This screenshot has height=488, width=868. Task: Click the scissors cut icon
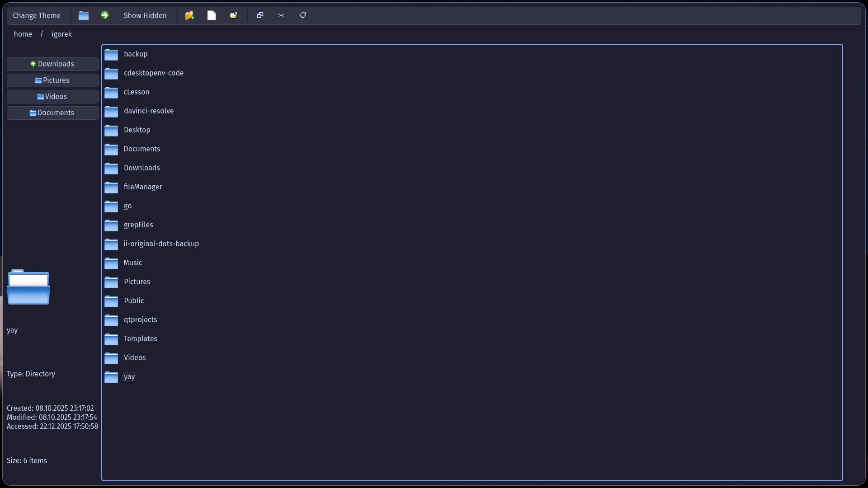(x=281, y=15)
